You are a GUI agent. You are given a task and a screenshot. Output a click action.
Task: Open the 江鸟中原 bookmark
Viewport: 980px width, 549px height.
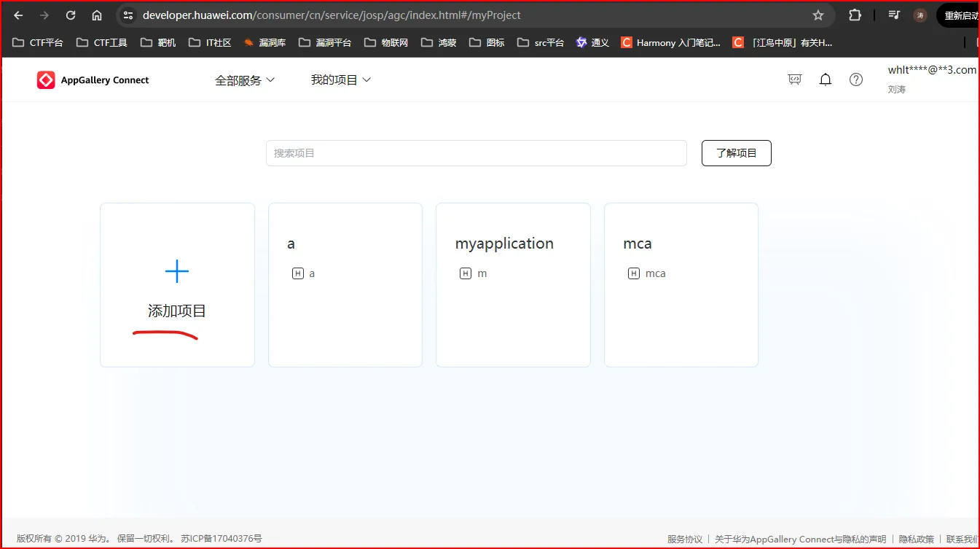783,43
